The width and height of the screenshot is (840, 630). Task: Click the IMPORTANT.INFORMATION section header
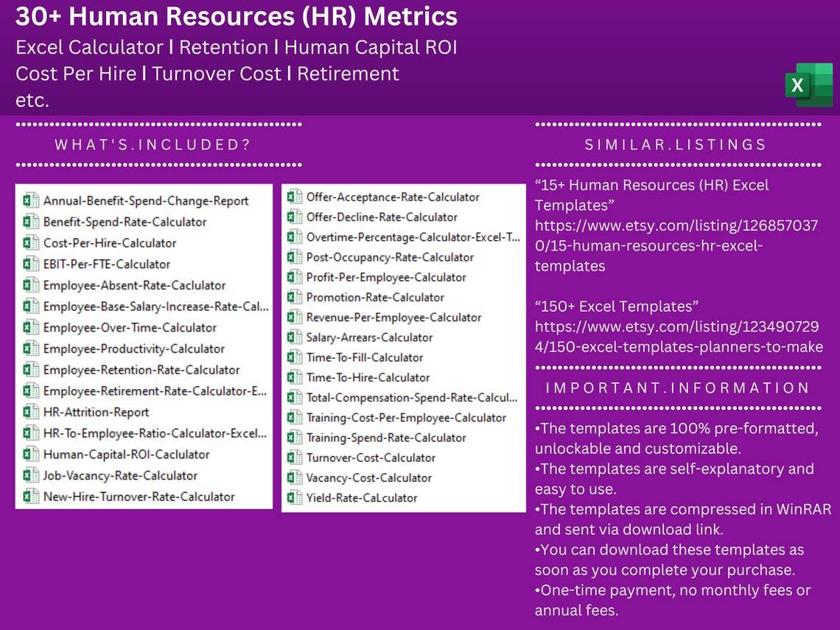676,388
